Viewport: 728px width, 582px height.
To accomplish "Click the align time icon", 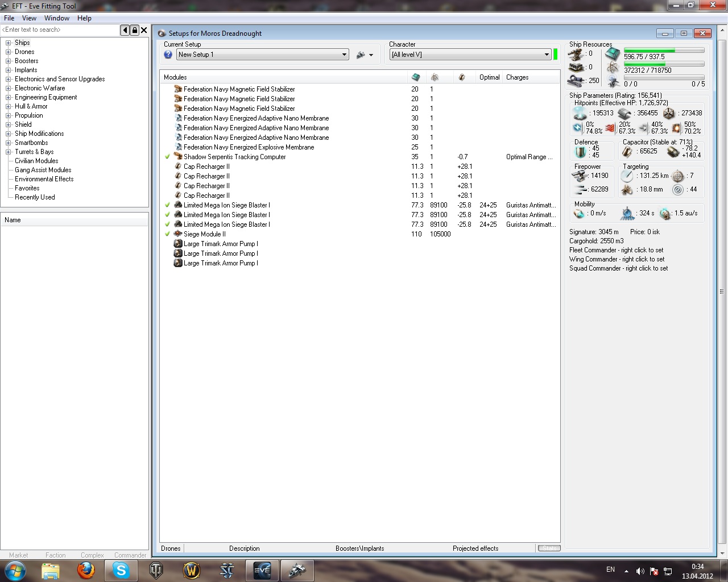I will pyautogui.click(x=627, y=213).
